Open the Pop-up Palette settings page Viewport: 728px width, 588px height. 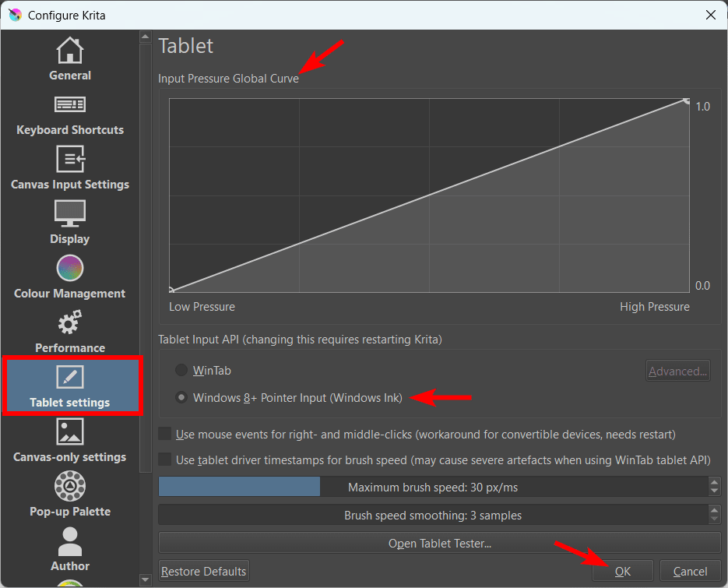pyautogui.click(x=69, y=495)
